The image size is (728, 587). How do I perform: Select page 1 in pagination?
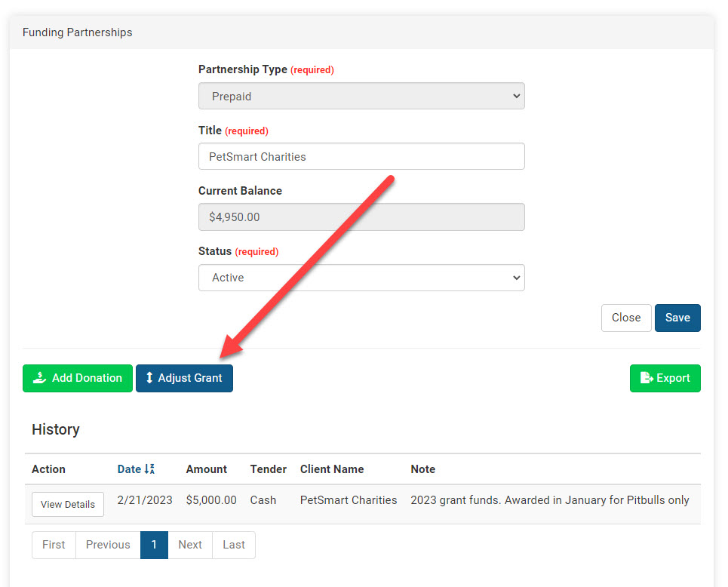coord(154,545)
